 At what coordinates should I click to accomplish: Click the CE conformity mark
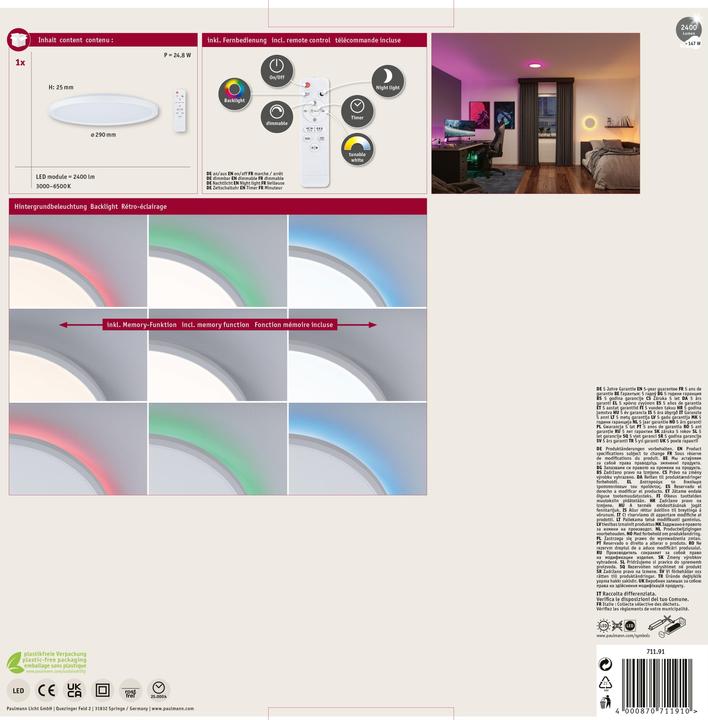[x=46, y=690]
